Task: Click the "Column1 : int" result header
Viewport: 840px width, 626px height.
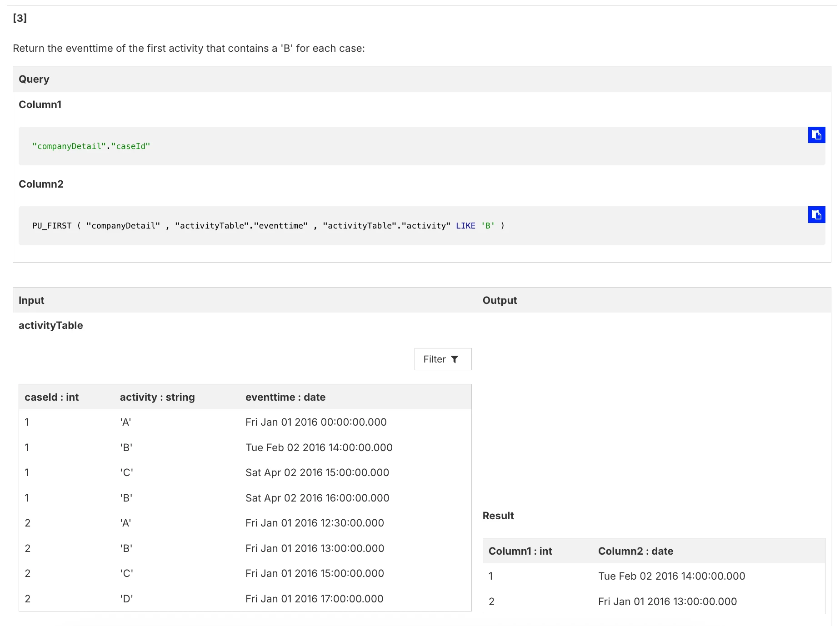Action: (520, 551)
